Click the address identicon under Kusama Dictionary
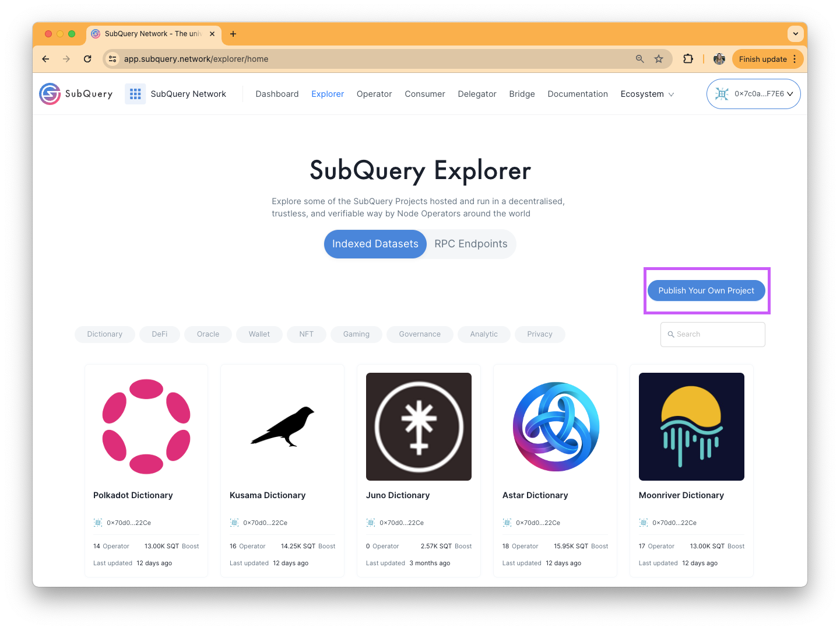Screen dimensions: 840x630 pyautogui.click(x=234, y=523)
